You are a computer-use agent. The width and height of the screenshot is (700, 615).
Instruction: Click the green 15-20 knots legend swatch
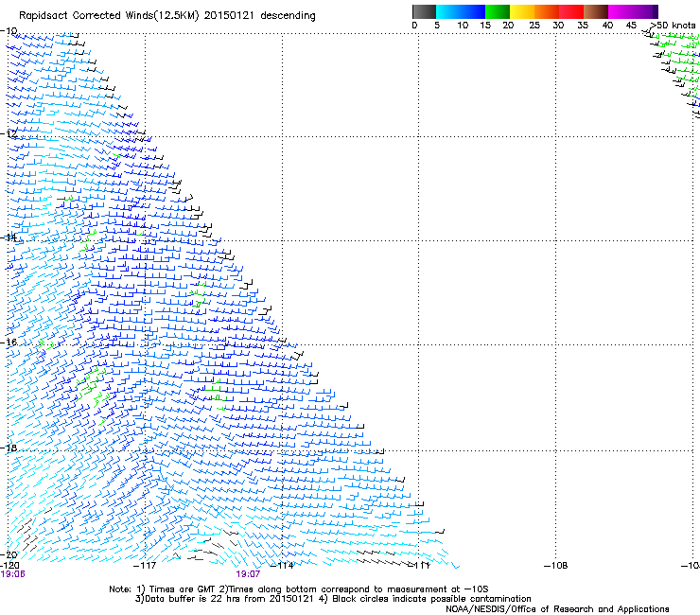(x=498, y=11)
